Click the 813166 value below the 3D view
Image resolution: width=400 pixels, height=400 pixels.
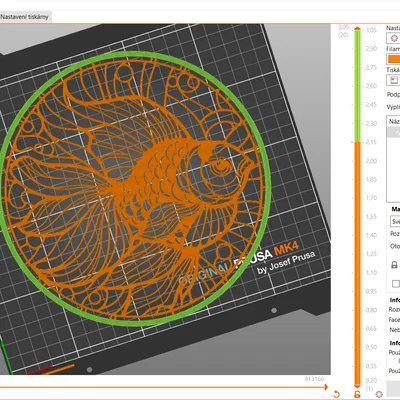click(314, 379)
